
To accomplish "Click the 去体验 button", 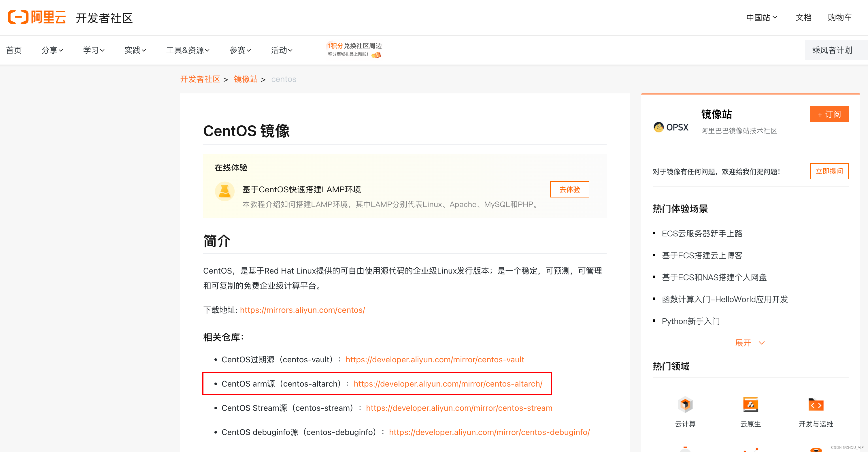I will (569, 189).
